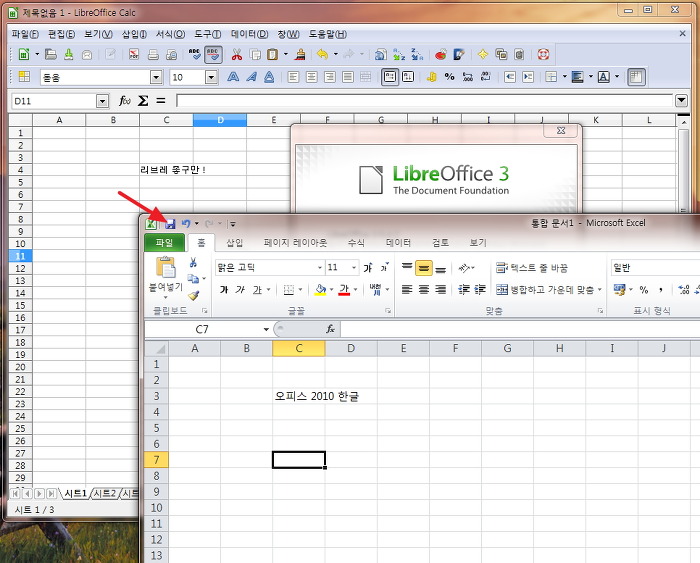Open the Excel font name dropdown (맑은 고딕)
The width and height of the screenshot is (700, 563).
coord(320,267)
